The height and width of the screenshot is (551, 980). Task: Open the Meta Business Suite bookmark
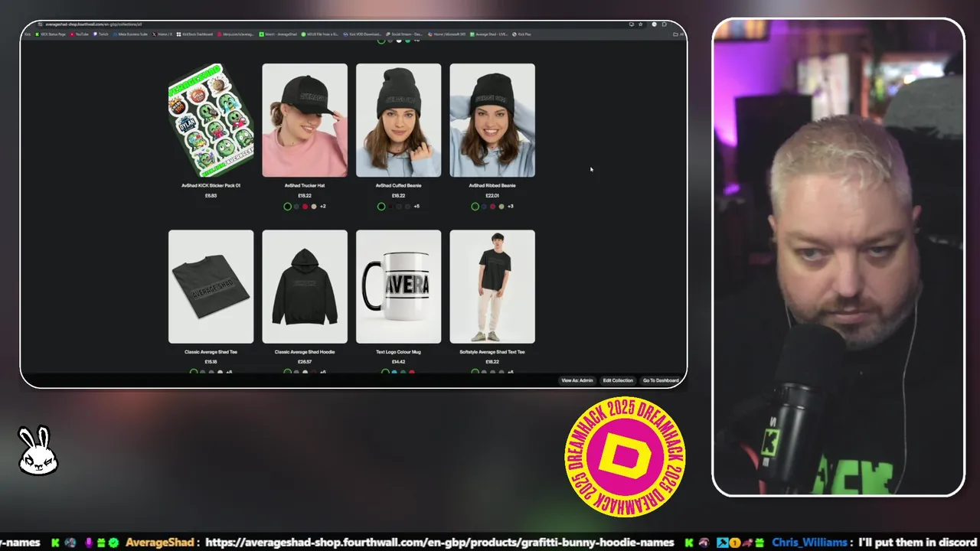point(130,34)
